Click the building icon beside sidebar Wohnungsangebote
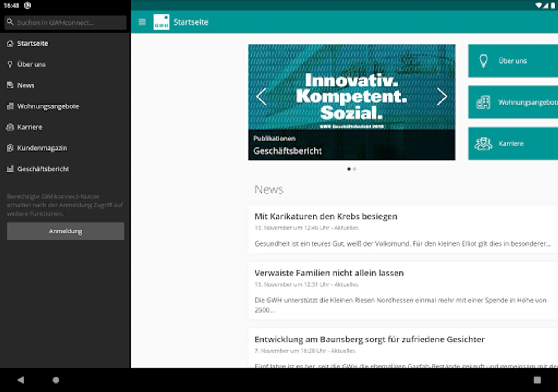The image size is (558, 392). (10, 106)
